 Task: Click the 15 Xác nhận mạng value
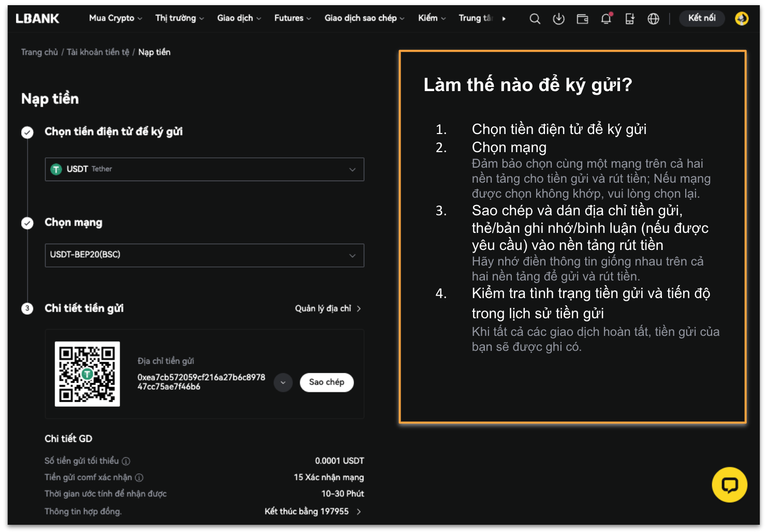(x=329, y=477)
